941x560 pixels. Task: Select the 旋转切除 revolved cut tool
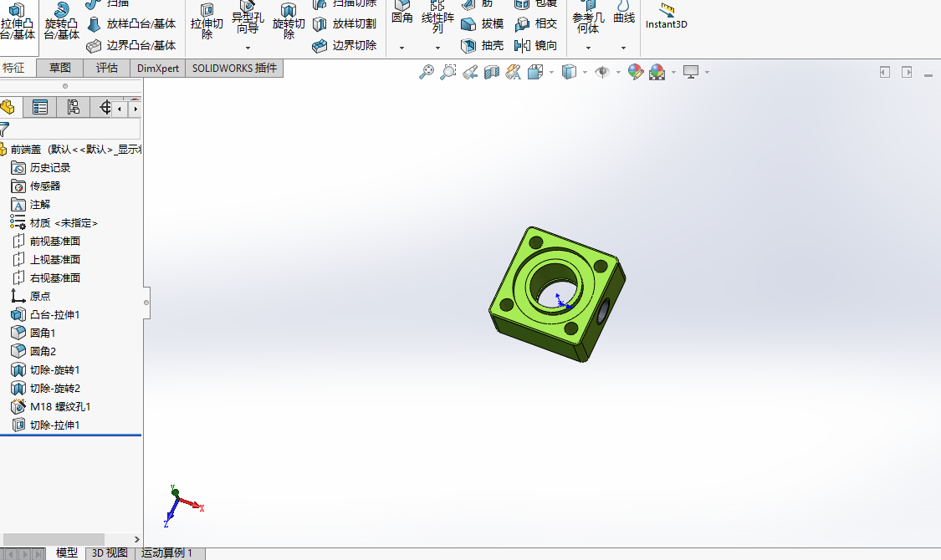coord(289,22)
